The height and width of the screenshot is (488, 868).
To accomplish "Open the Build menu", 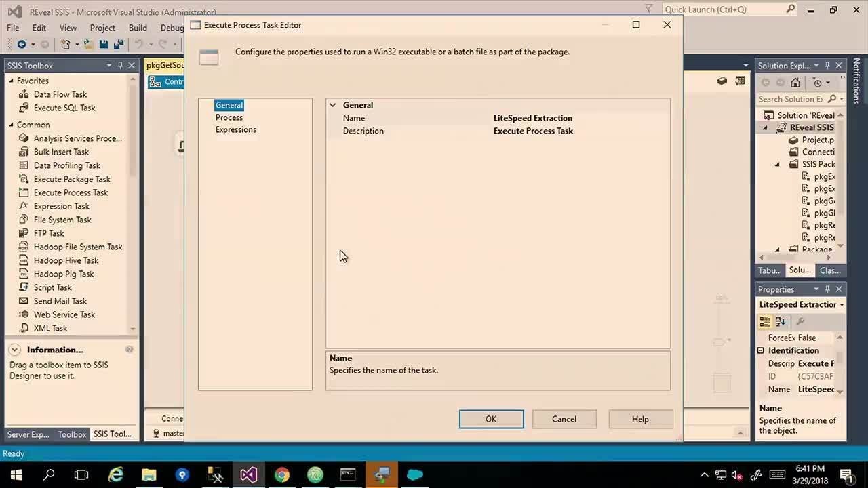I will [138, 28].
